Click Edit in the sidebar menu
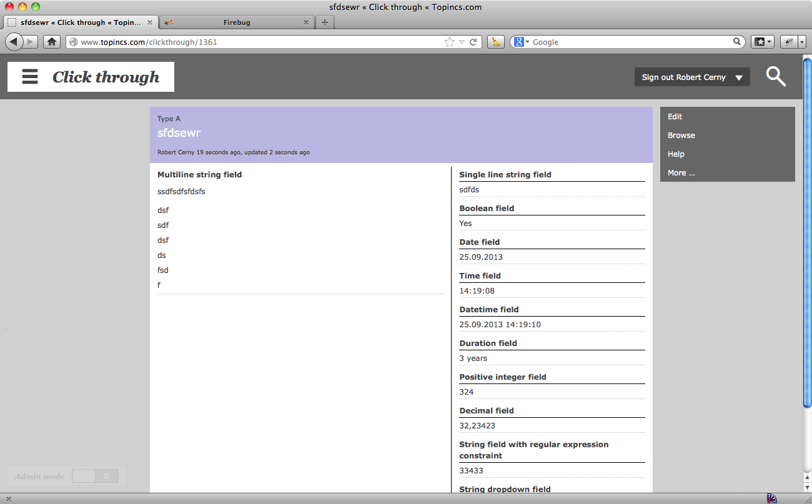The height and width of the screenshot is (504, 812). tap(675, 117)
